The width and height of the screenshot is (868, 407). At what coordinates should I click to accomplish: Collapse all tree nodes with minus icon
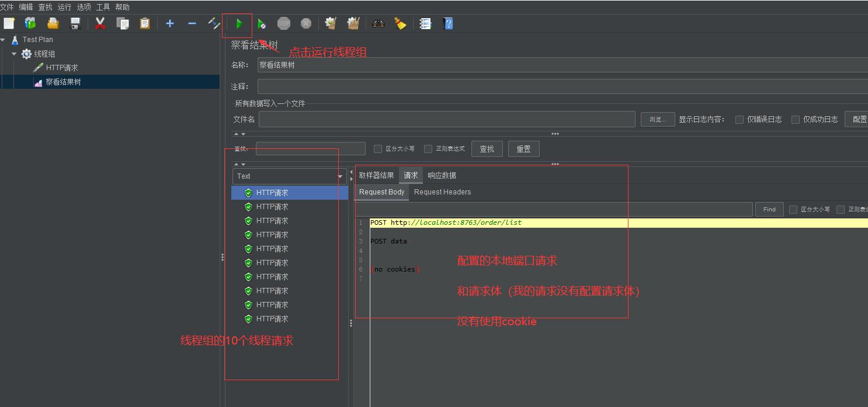[192, 23]
